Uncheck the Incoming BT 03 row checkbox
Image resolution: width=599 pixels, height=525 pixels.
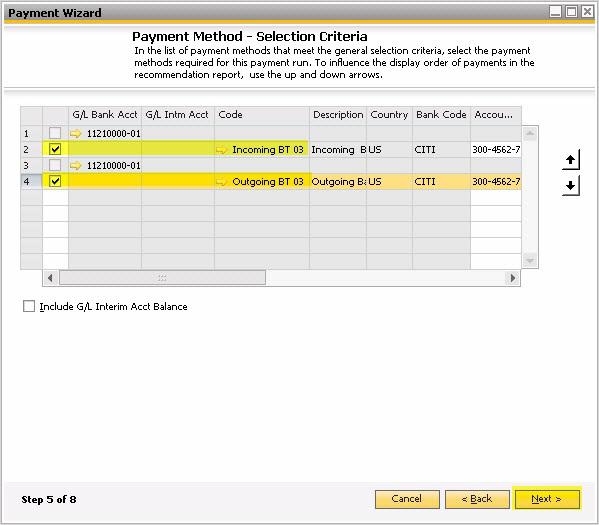coord(55,149)
